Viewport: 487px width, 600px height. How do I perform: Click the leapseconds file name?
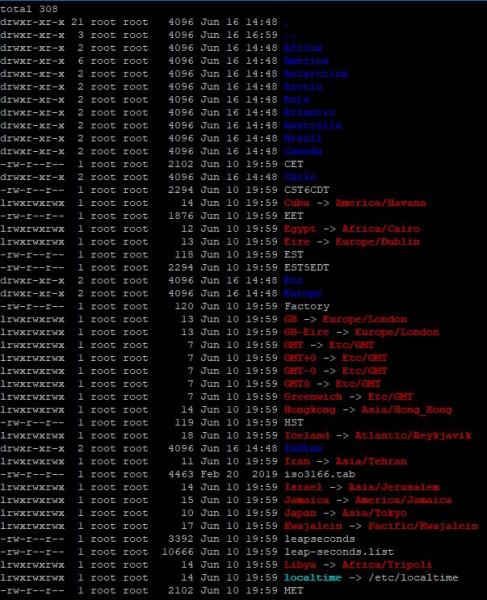pos(319,539)
